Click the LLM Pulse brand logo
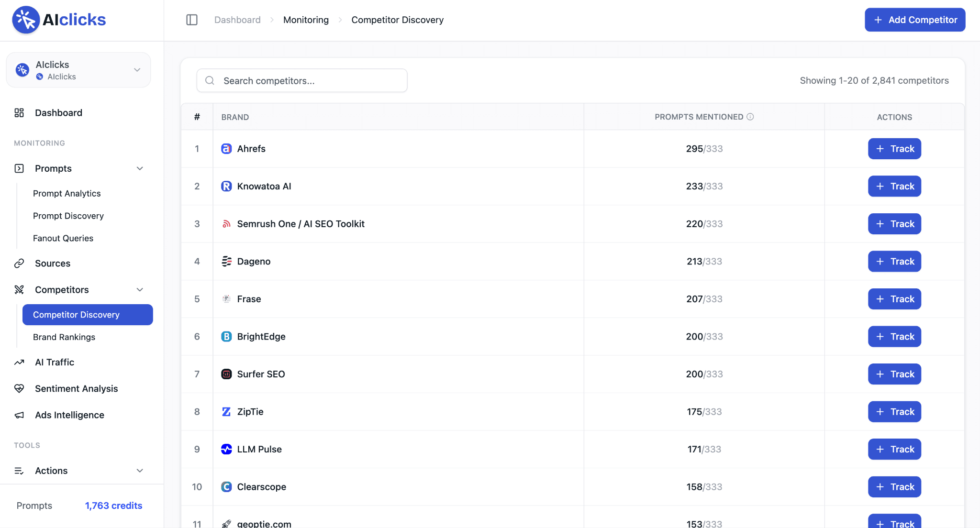The image size is (980, 528). point(226,449)
